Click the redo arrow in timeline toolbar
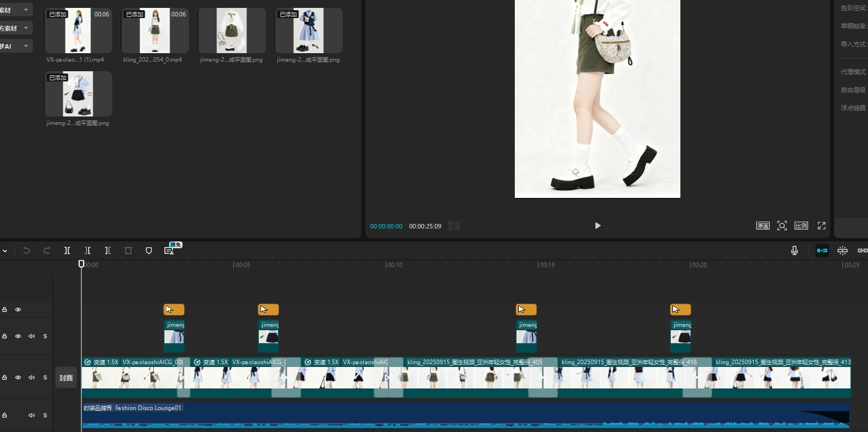This screenshot has width=868, height=432. point(47,250)
